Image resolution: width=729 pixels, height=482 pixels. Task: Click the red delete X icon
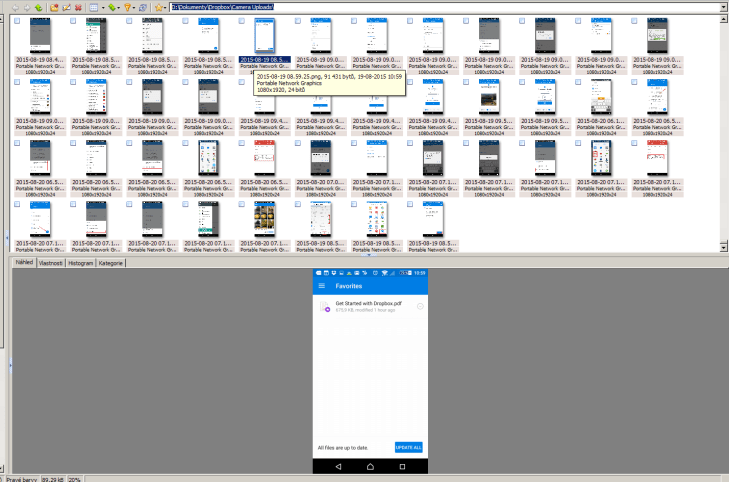click(x=78, y=7)
